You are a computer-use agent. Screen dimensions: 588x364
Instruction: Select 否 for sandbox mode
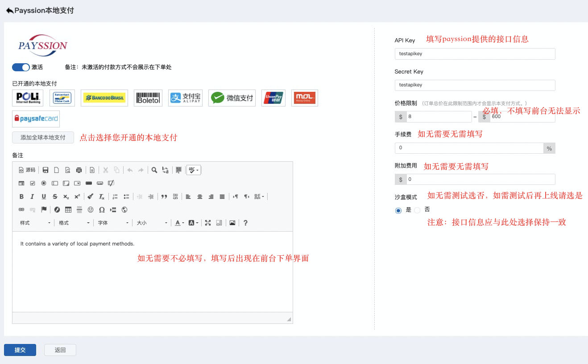pyautogui.click(x=417, y=210)
